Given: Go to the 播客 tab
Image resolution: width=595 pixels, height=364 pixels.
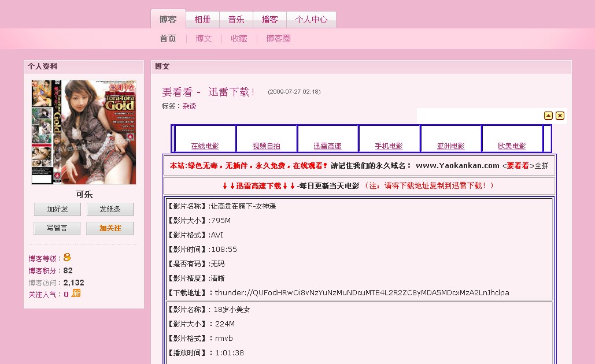Looking at the screenshot, I should click(269, 19).
